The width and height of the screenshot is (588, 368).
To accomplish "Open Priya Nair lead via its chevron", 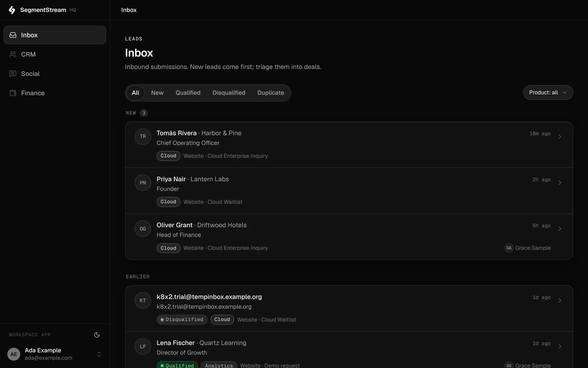I will [x=560, y=183].
